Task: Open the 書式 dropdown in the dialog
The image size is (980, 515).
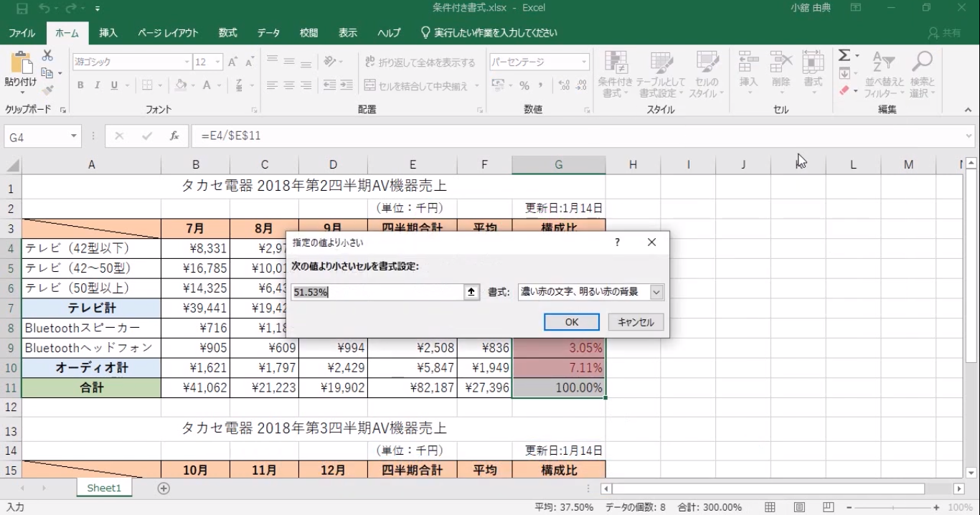Action: coord(656,292)
